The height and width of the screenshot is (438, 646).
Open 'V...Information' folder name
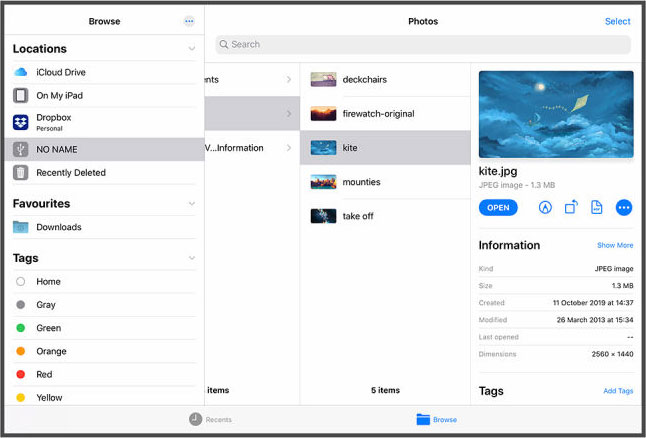pyautogui.click(x=234, y=148)
